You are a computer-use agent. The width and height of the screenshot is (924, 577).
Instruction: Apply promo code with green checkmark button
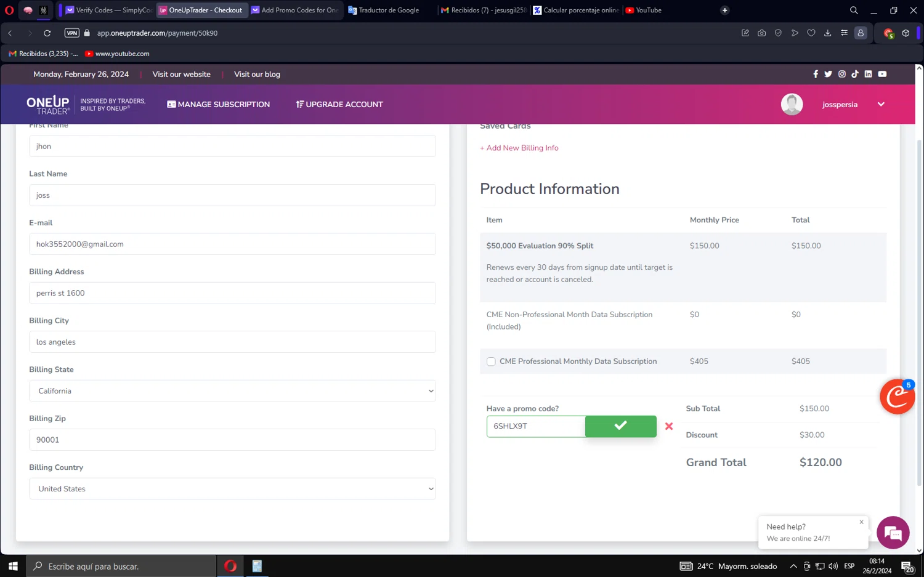coord(621,426)
